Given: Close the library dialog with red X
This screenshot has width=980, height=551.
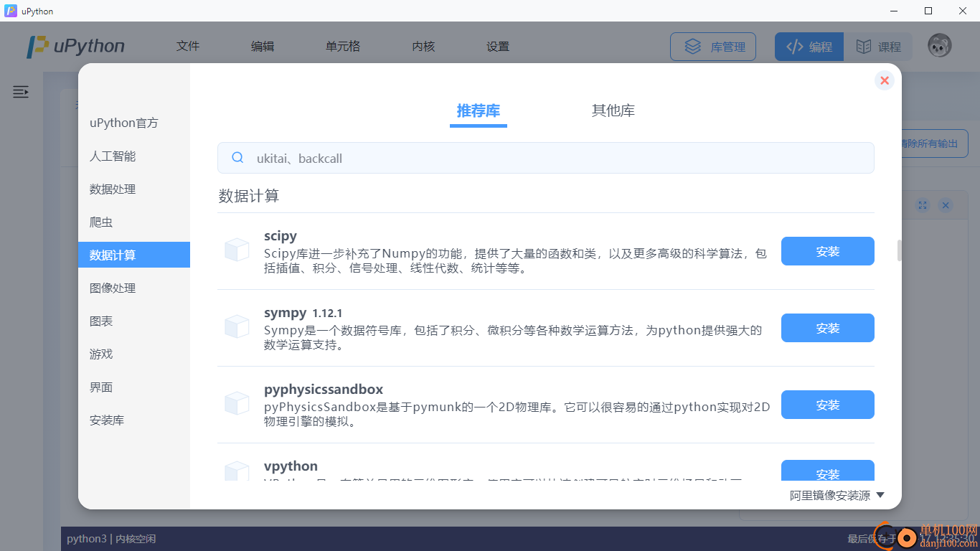Looking at the screenshot, I should point(885,80).
